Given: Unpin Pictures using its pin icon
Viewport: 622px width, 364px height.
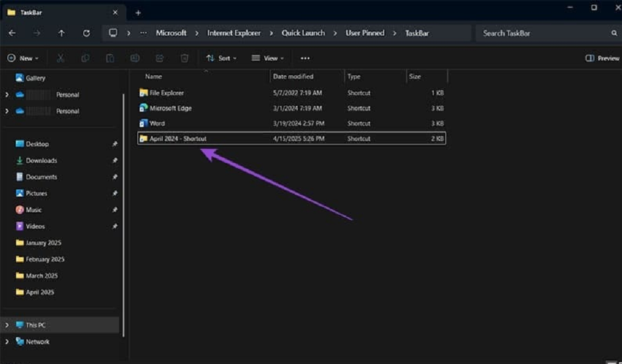Looking at the screenshot, I should point(115,194).
